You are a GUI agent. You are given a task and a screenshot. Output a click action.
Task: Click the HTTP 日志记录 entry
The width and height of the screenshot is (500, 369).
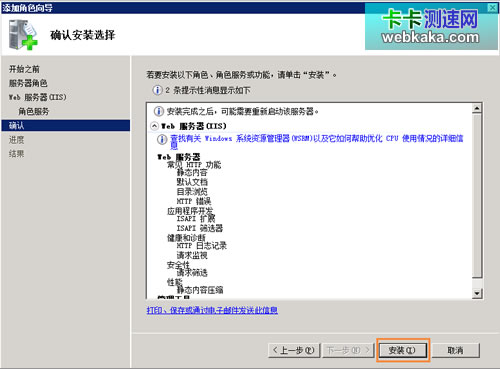coord(202,246)
